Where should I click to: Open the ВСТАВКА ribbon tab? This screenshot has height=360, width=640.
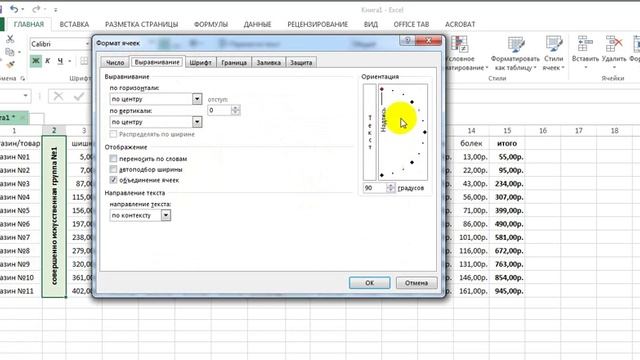click(74, 24)
